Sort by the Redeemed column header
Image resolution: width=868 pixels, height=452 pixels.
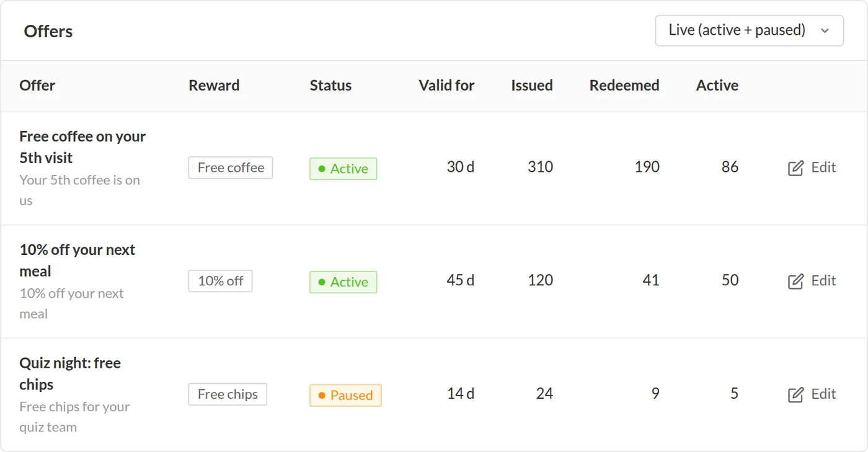624,86
